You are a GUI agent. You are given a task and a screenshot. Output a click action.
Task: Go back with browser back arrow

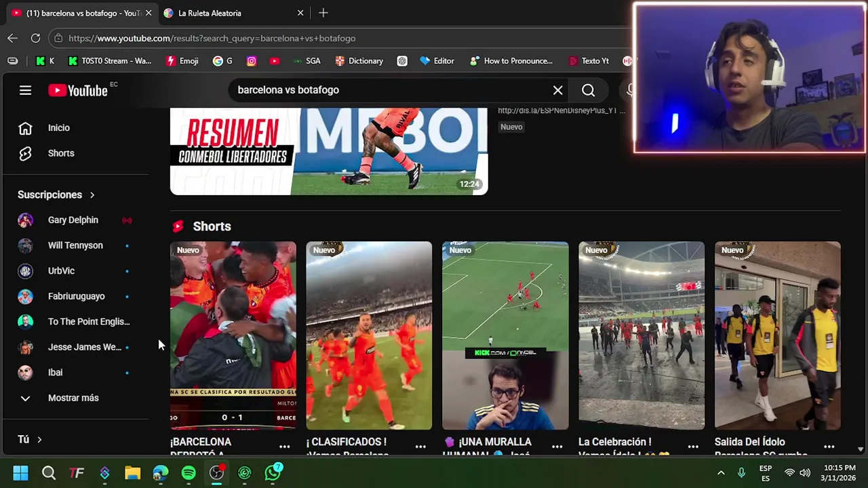(x=13, y=38)
